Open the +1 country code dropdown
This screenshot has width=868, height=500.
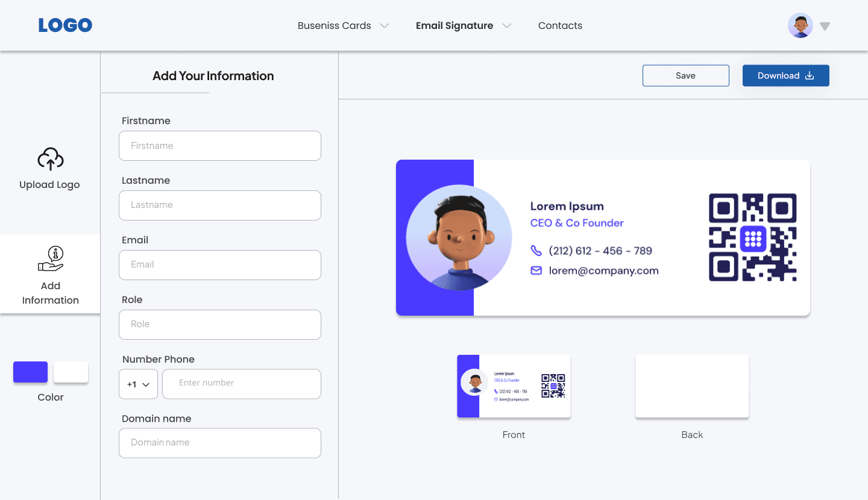(x=138, y=384)
